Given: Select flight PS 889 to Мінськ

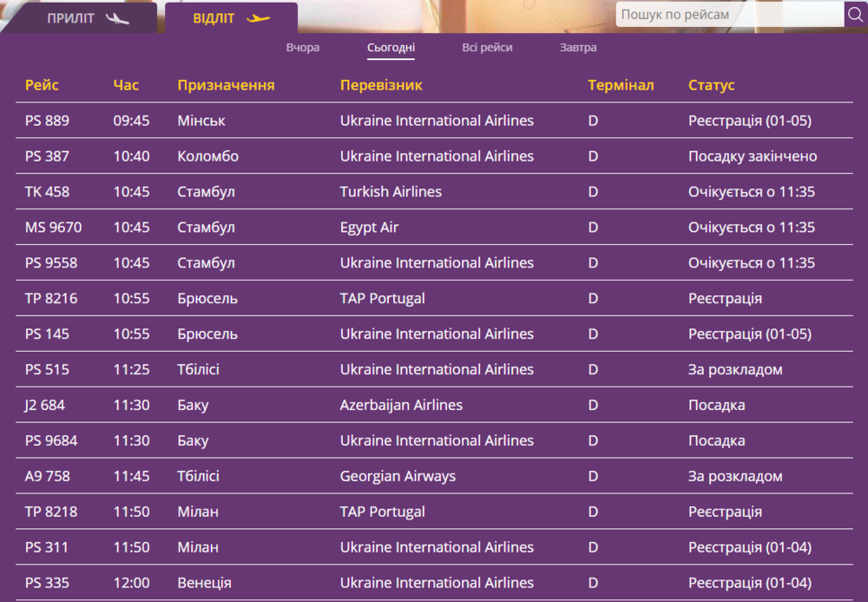Looking at the screenshot, I should [47, 121].
